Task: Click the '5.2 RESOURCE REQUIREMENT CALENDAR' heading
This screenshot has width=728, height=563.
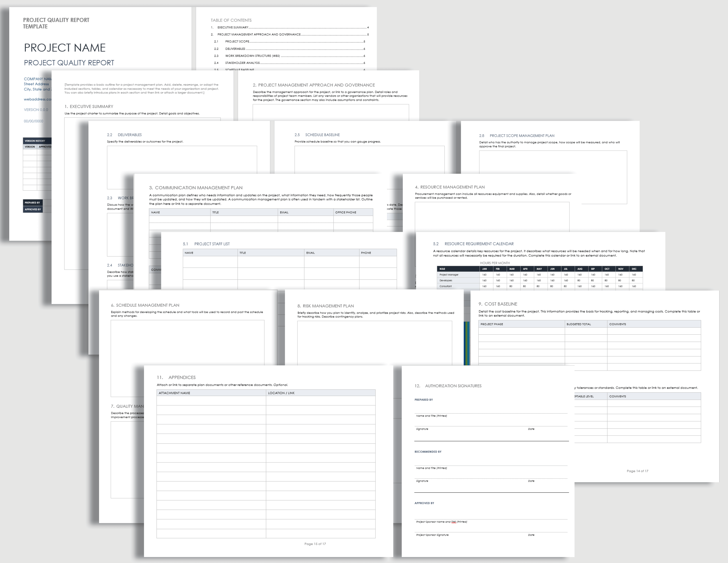Action: click(473, 244)
